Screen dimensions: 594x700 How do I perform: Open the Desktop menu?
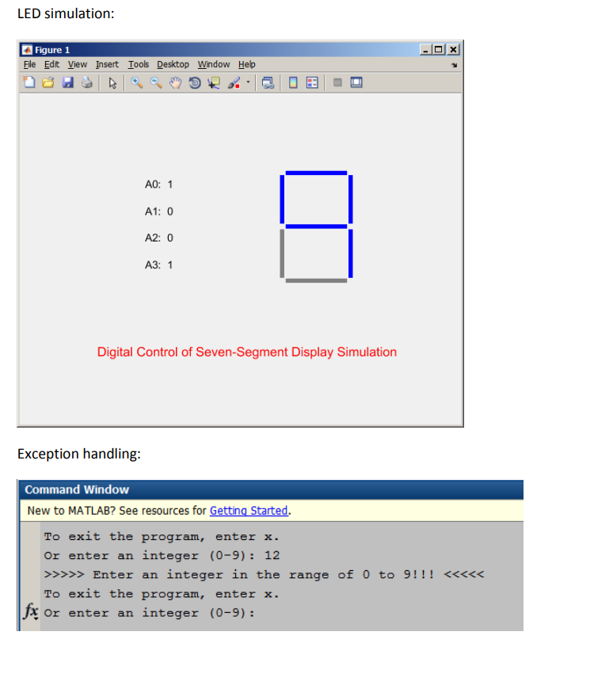[173, 64]
